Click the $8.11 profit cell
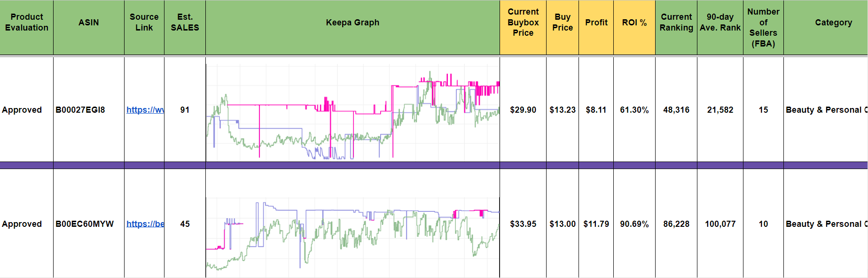Screen dimensions: 868x278 [596, 110]
